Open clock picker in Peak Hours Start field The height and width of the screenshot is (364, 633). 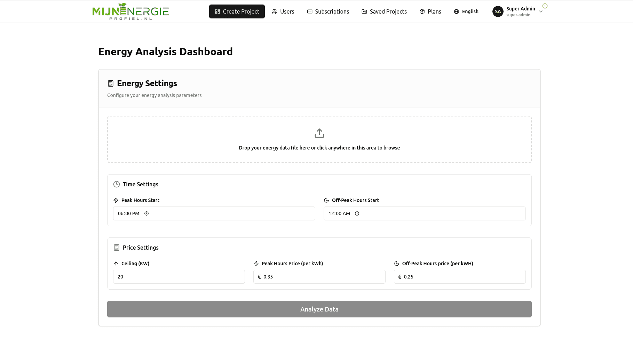pos(147,213)
